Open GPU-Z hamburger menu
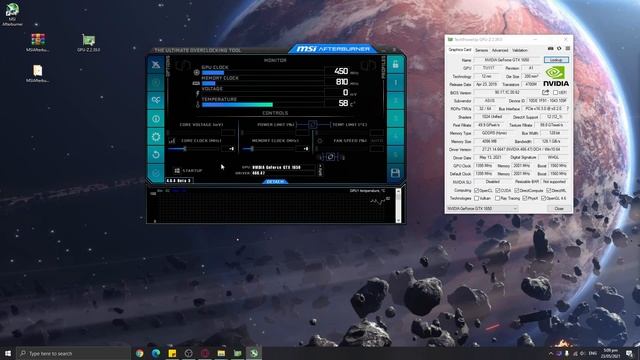 coord(568,49)
